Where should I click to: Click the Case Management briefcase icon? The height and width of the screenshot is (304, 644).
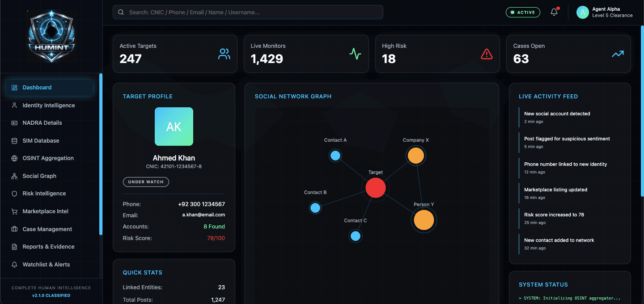click(x=14, y=229)
